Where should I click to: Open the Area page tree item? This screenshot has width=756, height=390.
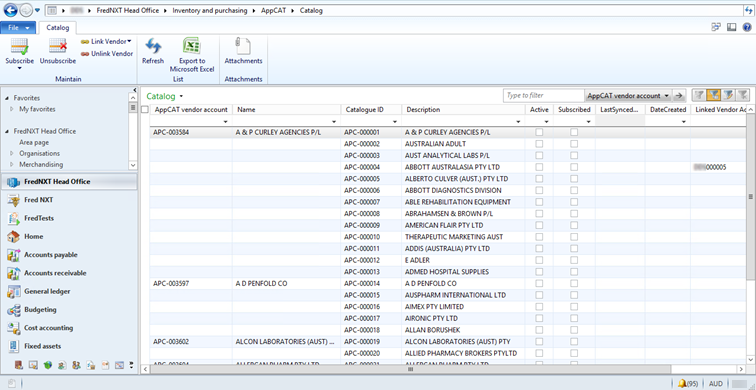click(34, 142)
